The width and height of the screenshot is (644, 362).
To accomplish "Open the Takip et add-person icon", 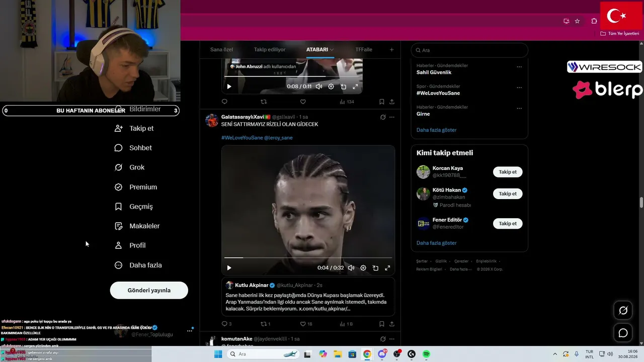I will 119,128.
